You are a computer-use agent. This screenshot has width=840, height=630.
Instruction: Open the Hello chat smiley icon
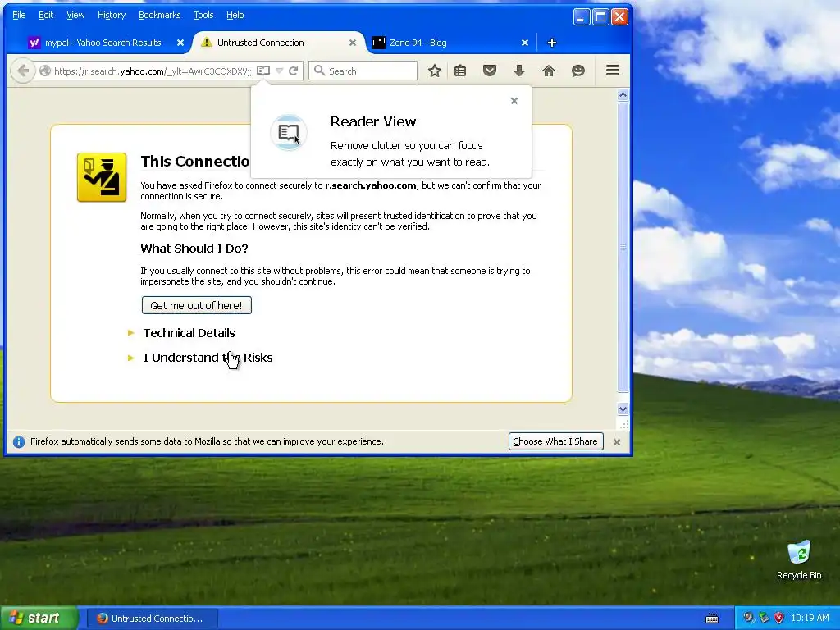(578, 71)
